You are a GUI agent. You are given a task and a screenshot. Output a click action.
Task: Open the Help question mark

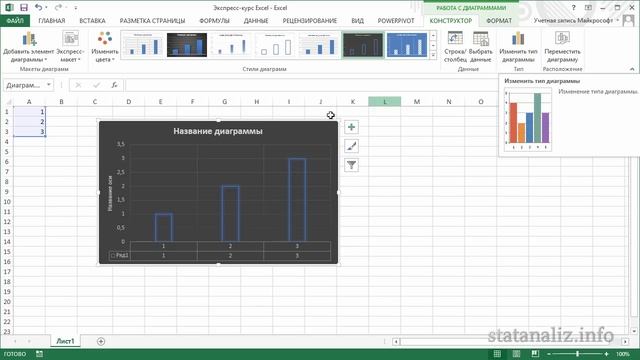(x=573, y=7)
